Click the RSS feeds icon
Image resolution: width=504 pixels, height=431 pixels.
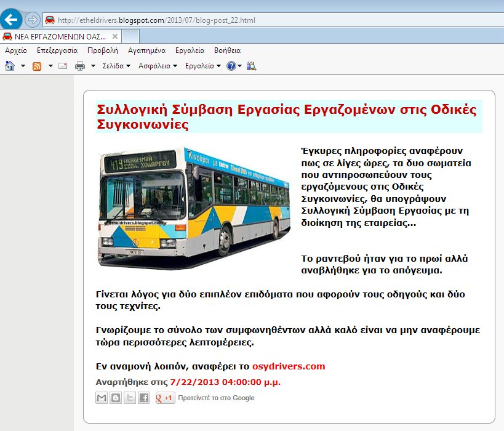pyautogui.click(x=37, y=66)
